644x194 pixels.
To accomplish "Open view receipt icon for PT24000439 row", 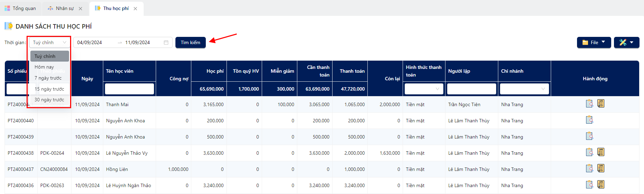I will click(589, 136).
